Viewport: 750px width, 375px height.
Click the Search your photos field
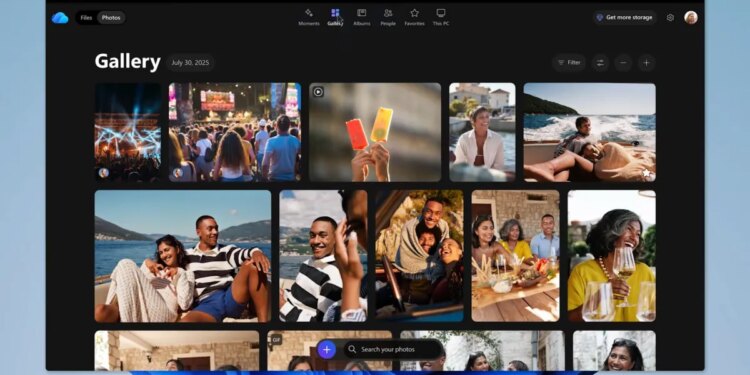click(x=394, y=350)
